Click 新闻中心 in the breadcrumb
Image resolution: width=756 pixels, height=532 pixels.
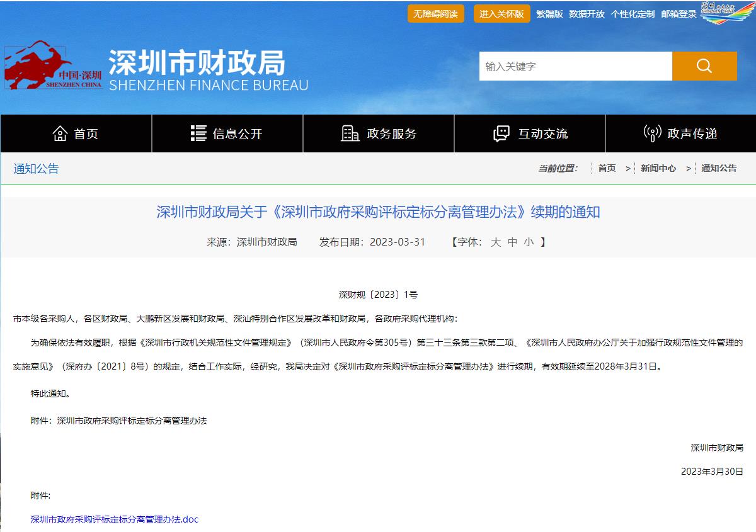point(658,168)
